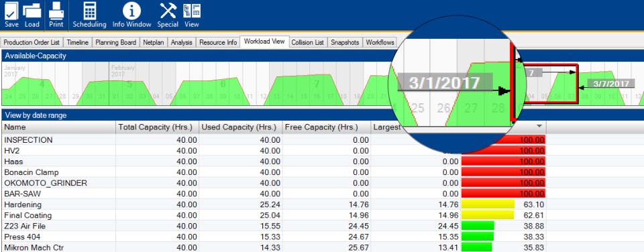644x252 pixels.
Task: Switch to the Snapshots tab
Action: (345, 42)
